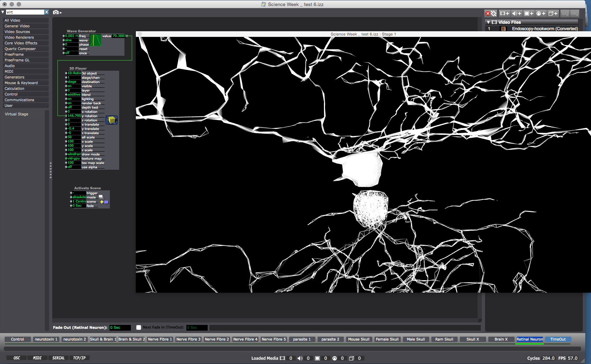The width and height of the screenshot is (591, 364).
Task: Open the Video Sources category
Action: [26, 32]
